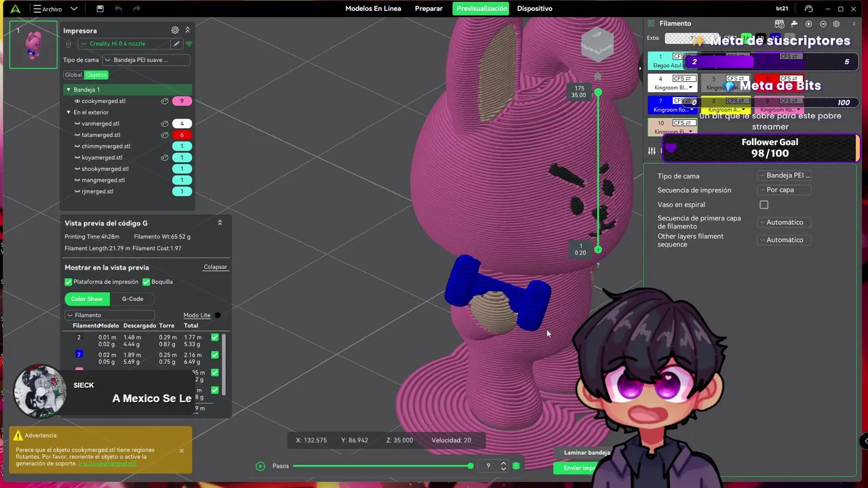Image resolution: width=868 pixels, height=488 pixels.
Task: Enable Vaso en espiral checkbox
Action: pos(764,205)
